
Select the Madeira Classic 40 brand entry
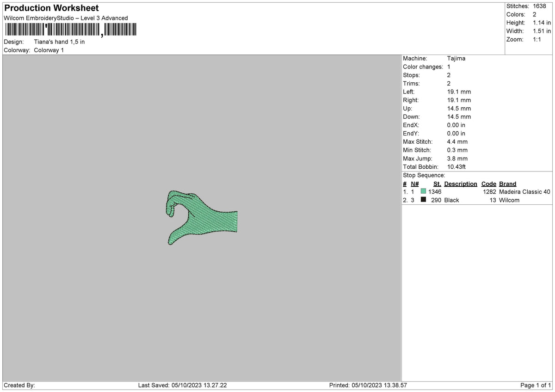(525, 192)
